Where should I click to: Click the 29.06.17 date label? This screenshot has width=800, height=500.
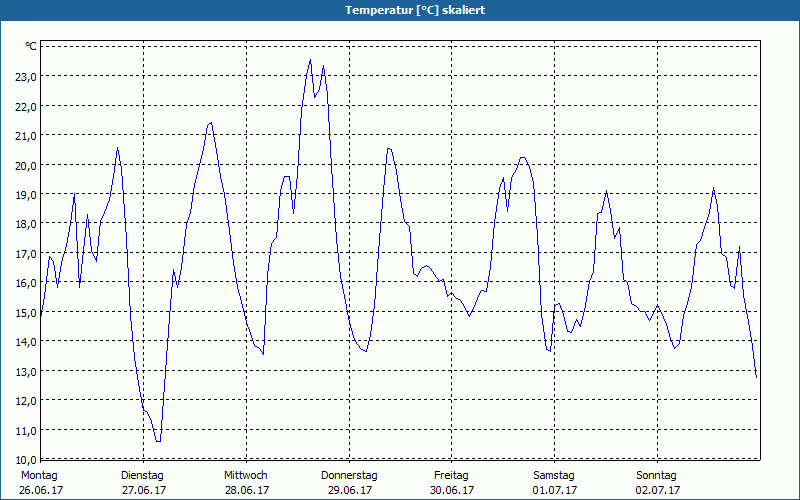pyautogui.click(x=350, y=490)
